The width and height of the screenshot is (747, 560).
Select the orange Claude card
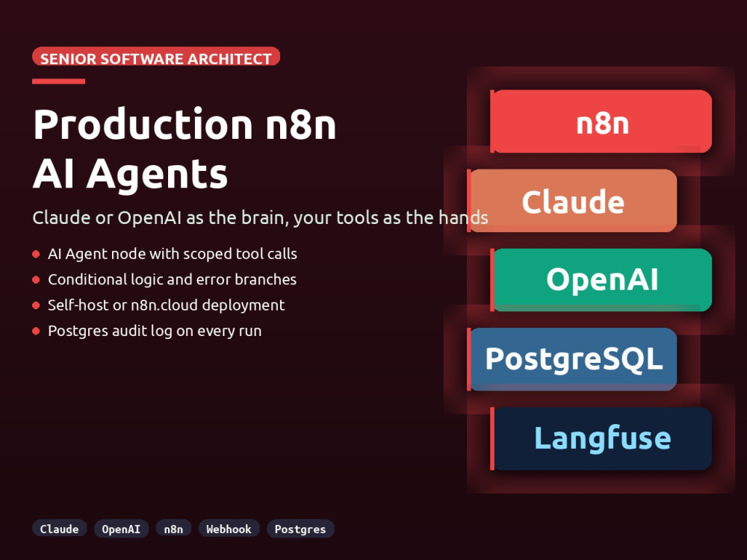[572, 201]
